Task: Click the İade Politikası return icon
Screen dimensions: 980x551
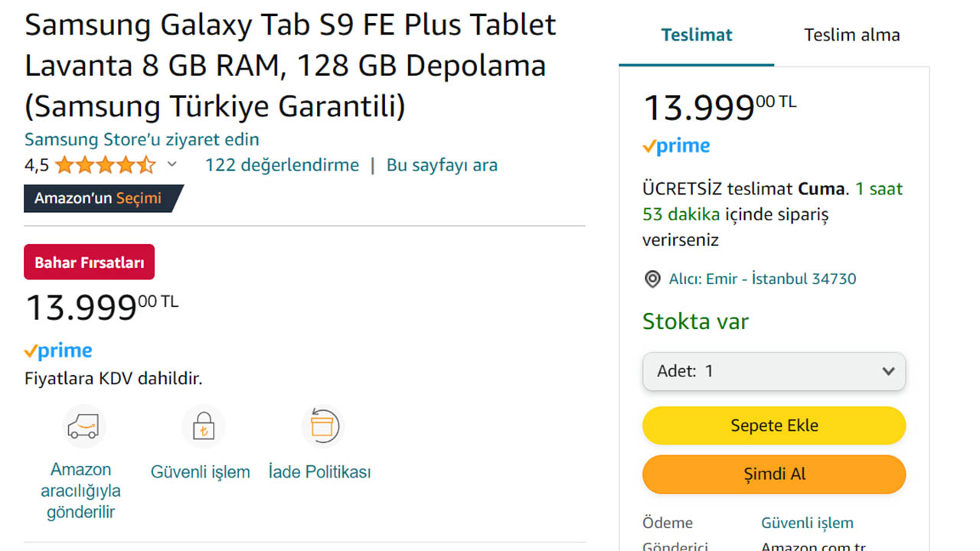Action: [322, 426]
